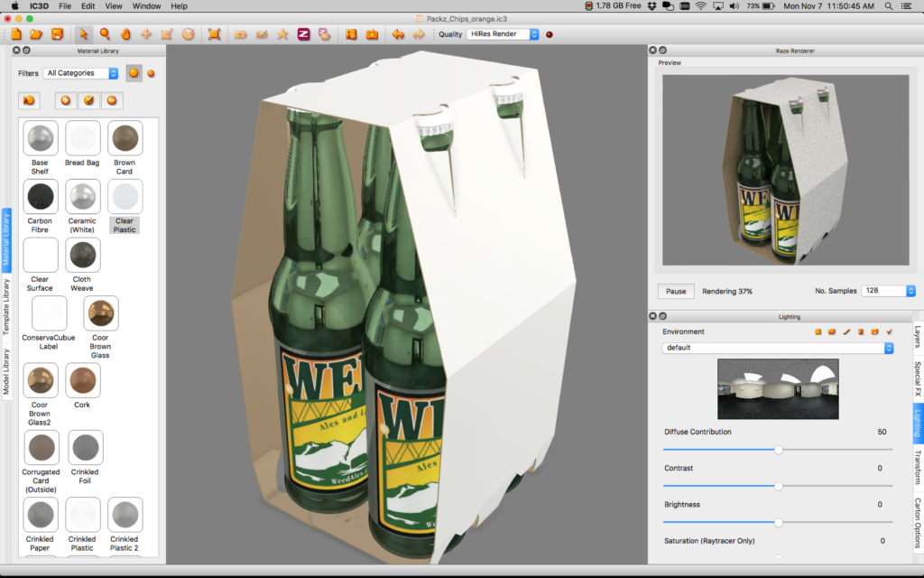Click the Diffuse Contribution slider handle
The image size is (924, 578).
(x=778, y=449)
